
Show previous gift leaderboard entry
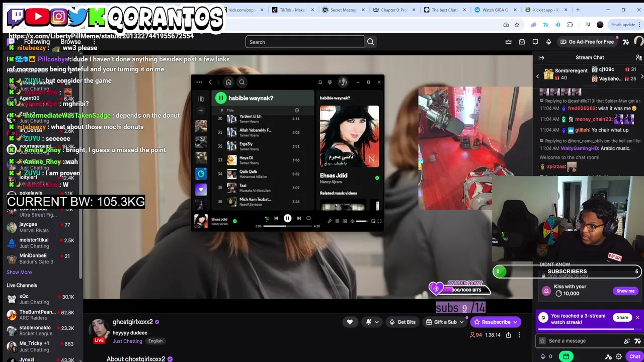tap(537, 76)
